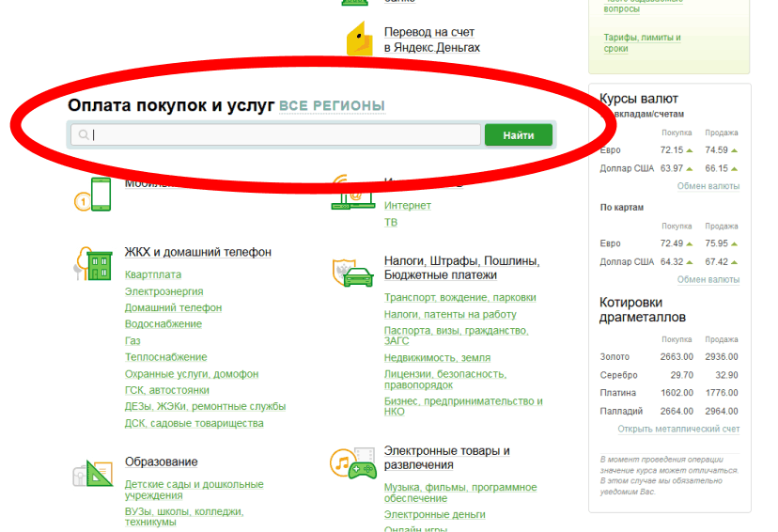Click the Золото purchase price 2663.00
Viewport: 778px width, 532px height.
[x=677, y=357]
